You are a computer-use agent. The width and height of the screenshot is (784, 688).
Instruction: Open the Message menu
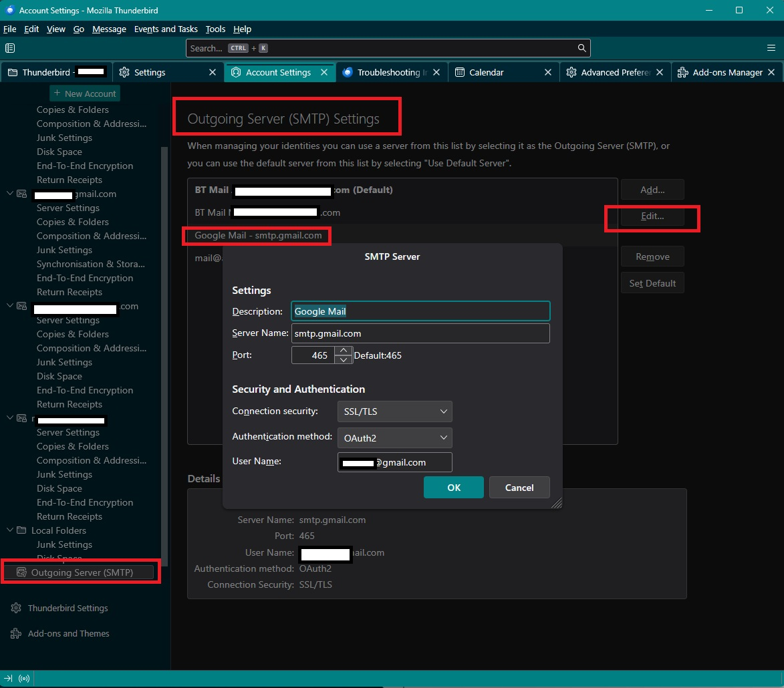(x=109, y=29)
